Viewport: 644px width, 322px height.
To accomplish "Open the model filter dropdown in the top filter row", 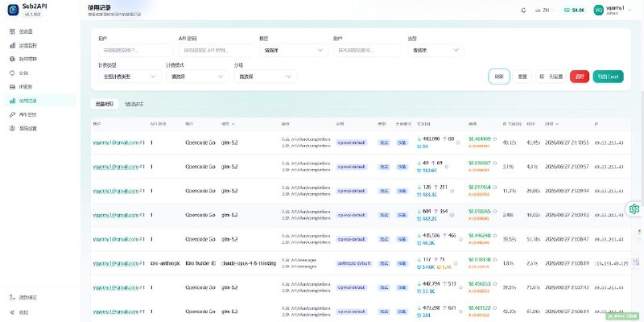I will 294,50.
